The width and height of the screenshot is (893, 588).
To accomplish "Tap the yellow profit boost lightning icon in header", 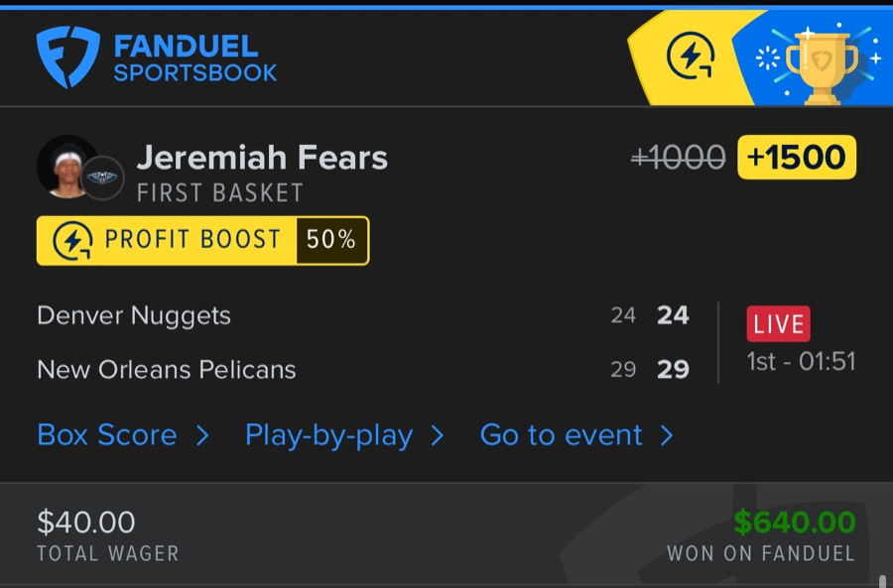I will coord(691,57).
